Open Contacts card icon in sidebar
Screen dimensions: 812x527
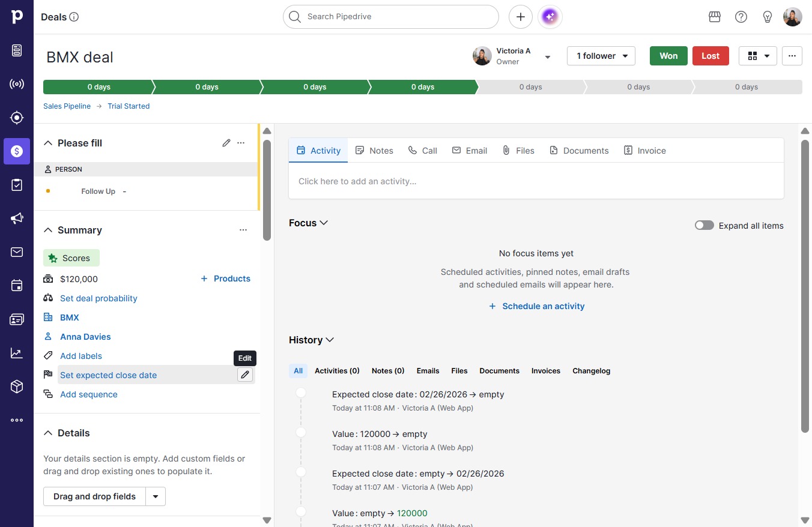(x=17, y=319)
